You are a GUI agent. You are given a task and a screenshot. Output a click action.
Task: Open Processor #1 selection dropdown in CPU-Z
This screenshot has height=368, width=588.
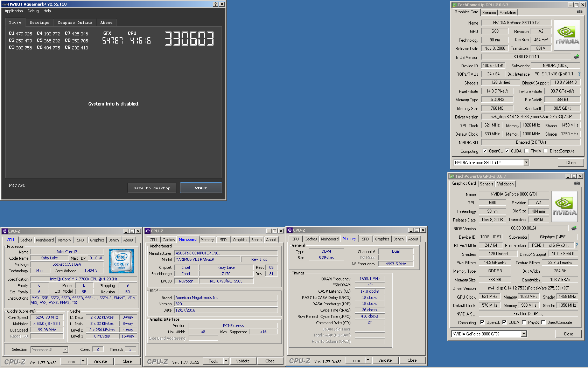[65, 349]
